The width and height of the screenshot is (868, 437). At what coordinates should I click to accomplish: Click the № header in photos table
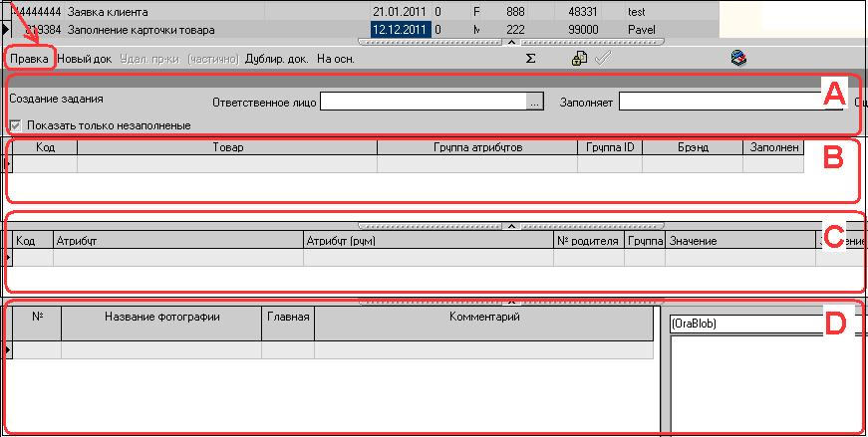37,324
